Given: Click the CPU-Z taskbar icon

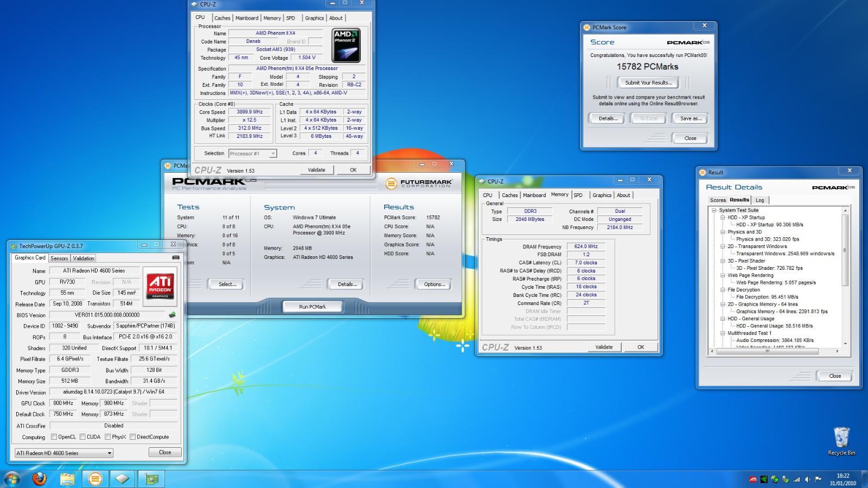Looking at the screenshot, I should click(x=123, y=479).
